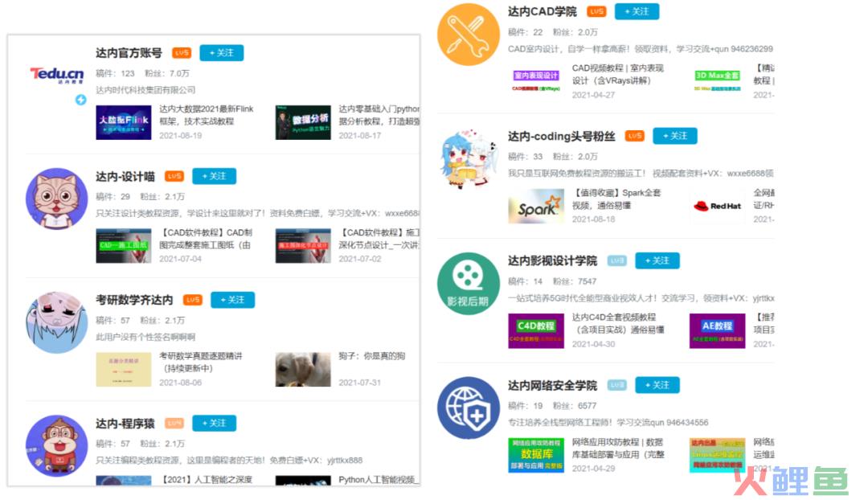Open video title 【2021】人工智能之深度

[x=206, y=479]
